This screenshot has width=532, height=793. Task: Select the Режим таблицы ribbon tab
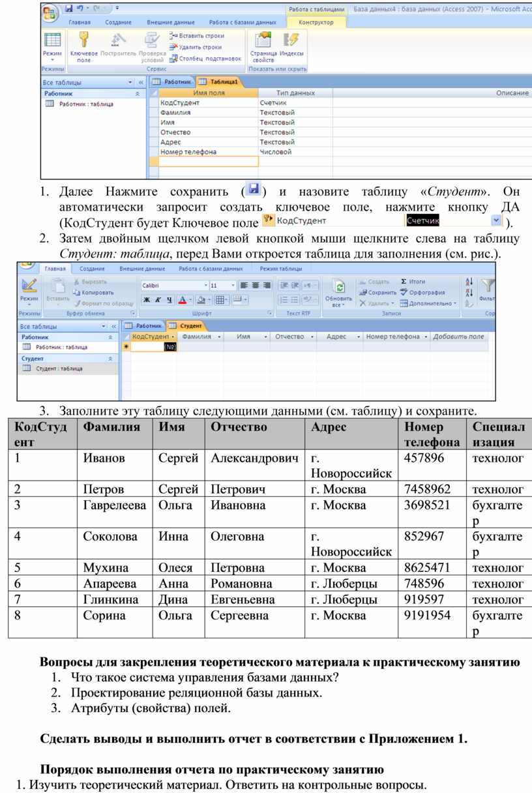point(280,269)
